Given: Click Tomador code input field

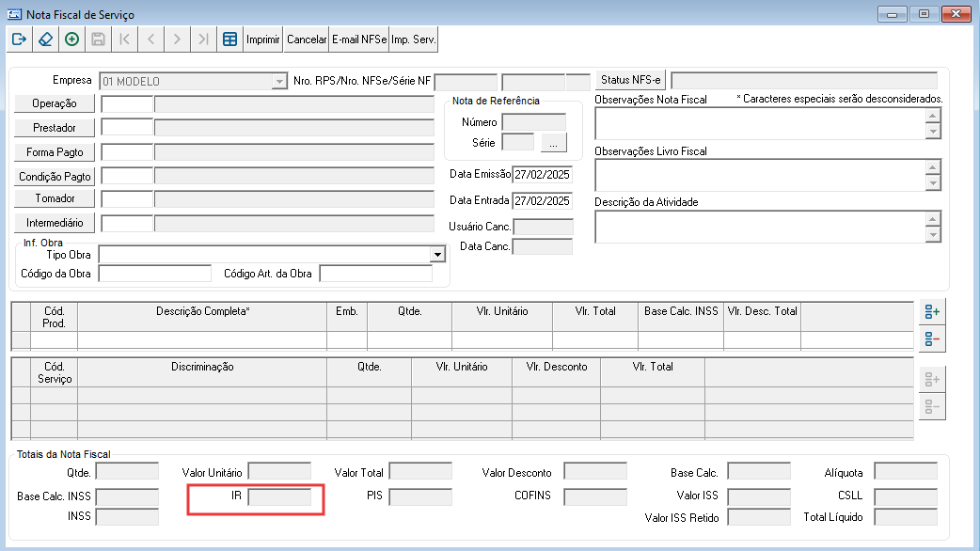Looking at the screenshot, I should pyautogui.click(x=127, y=199).
